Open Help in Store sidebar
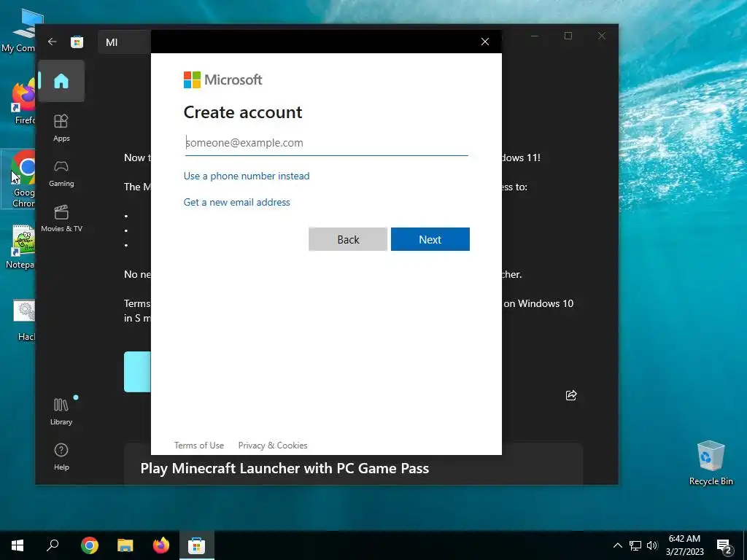This screenshot has height=560, width=747. [x=61, y=456]
